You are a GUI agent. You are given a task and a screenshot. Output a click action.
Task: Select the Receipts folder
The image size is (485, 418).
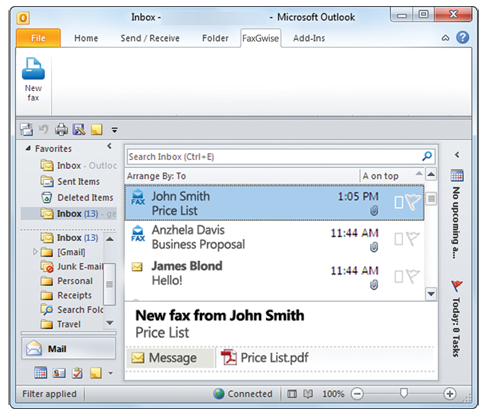click(x=66, y=295)
